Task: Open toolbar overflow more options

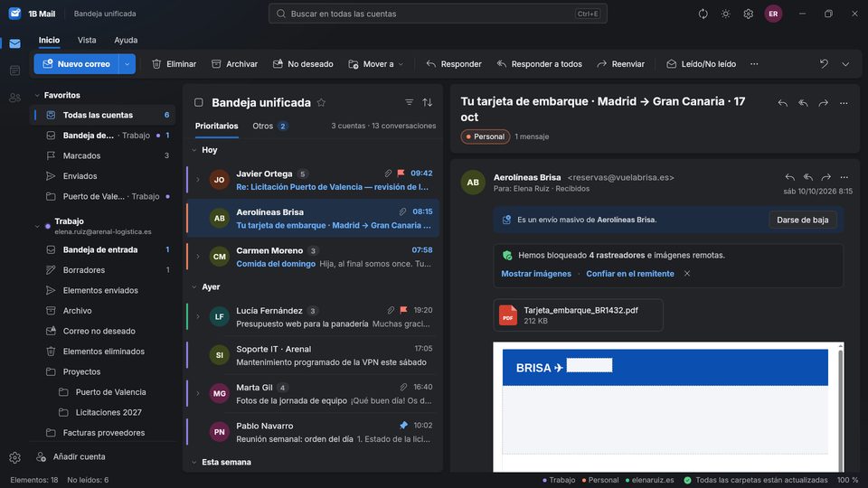Action: click(754, 64)
